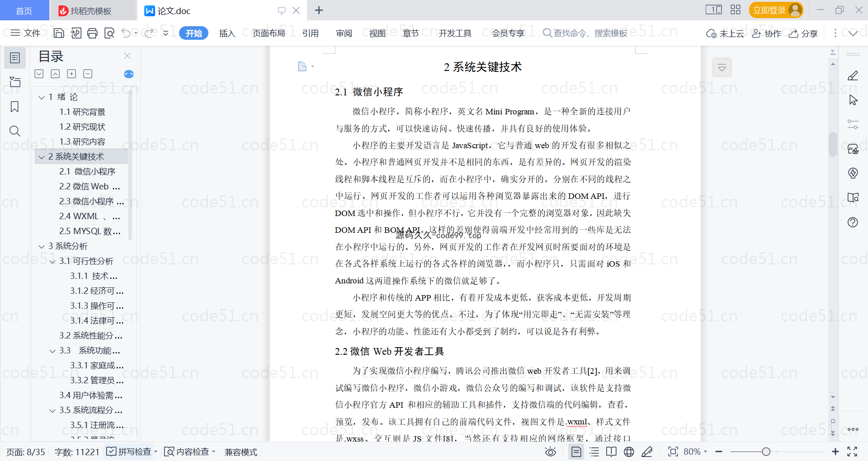
Task: Click the Redo arrow icon
Action: 149,33
